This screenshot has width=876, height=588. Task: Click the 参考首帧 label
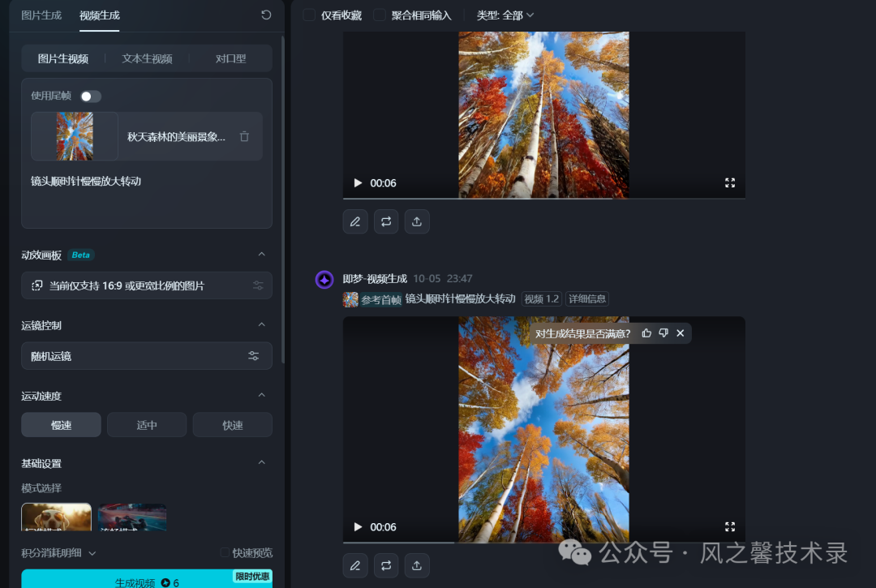pyautogui.click(x=381, y=300)
